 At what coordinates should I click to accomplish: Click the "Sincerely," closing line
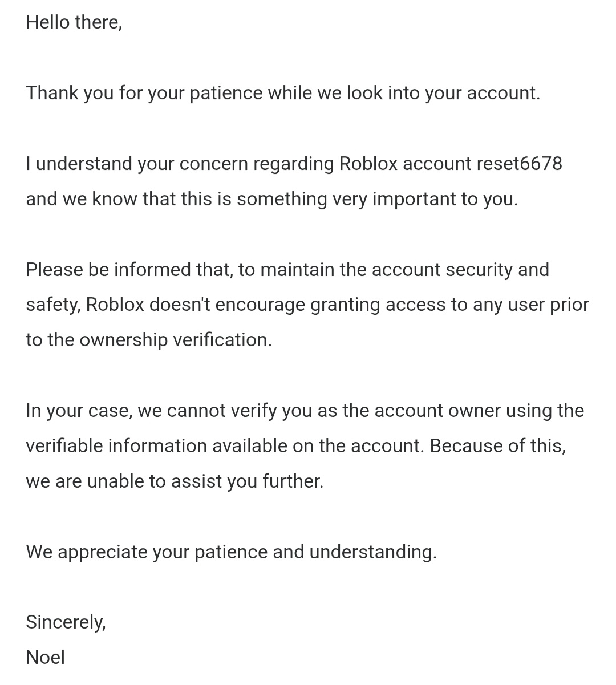tap(66, 622)
